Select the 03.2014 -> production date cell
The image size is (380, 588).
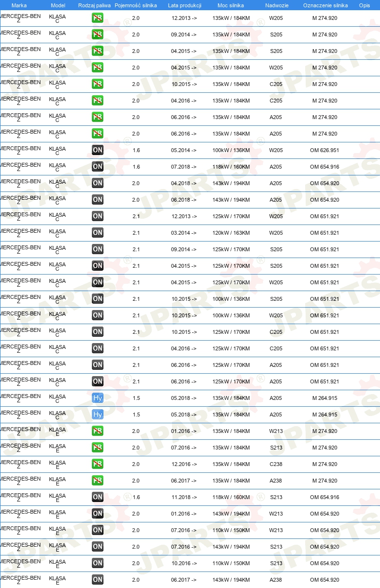[x=184, y=233]
